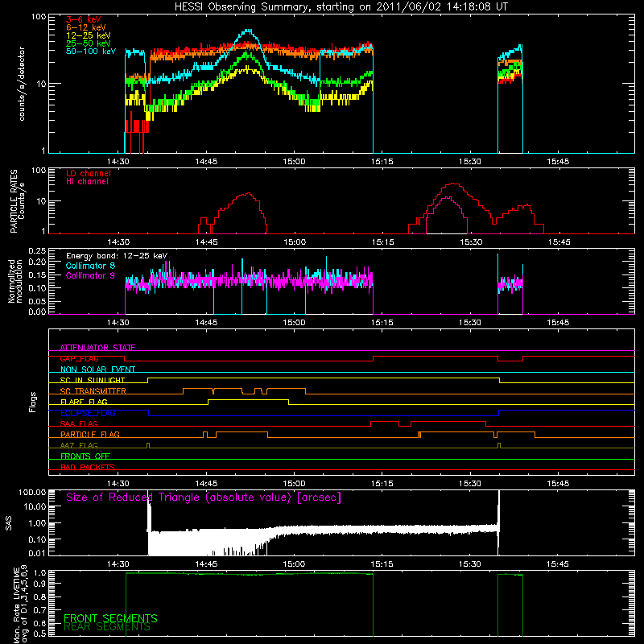The height and width of the screenshot is (644, 644).
Task: Click the Mon. Rate LIVETIME axis title
Action: coord(21,605)
